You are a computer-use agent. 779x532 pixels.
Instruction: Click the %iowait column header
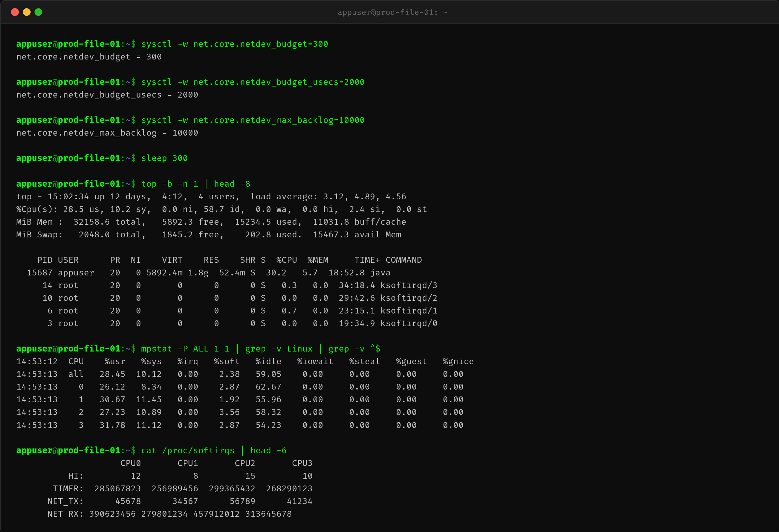coord(315,362)
